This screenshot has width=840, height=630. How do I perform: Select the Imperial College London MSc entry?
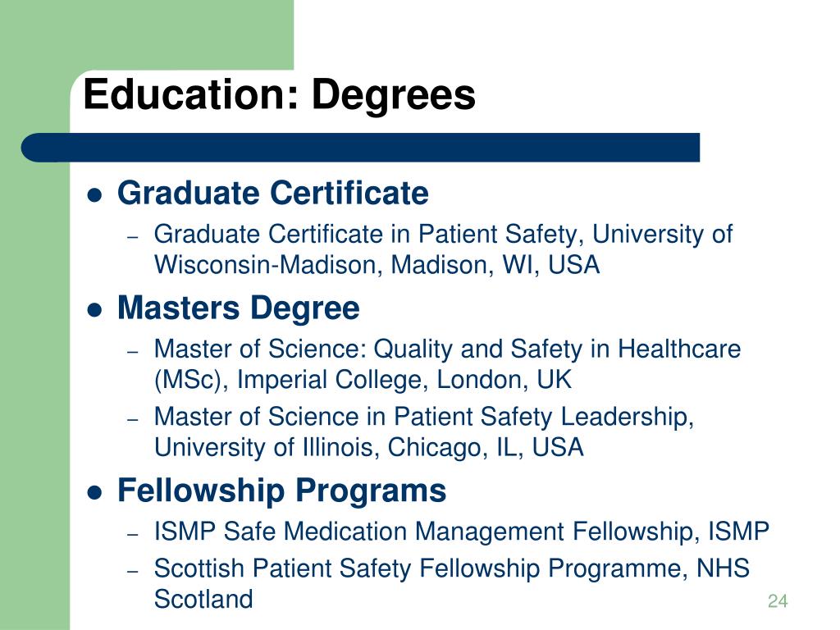pyautogui.click(x=447, y=364)
